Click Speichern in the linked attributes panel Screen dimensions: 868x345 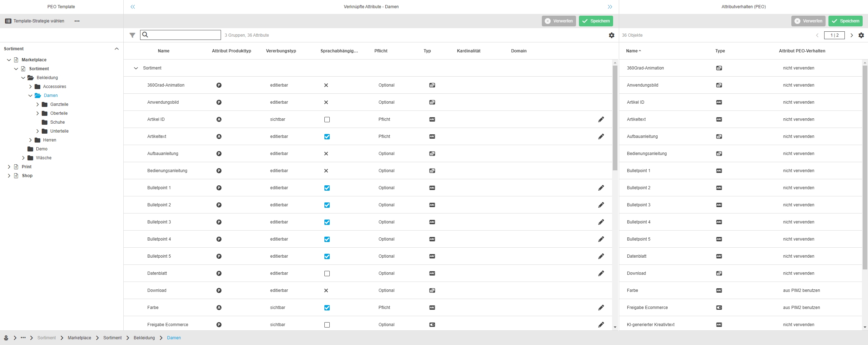pos(596,21)
